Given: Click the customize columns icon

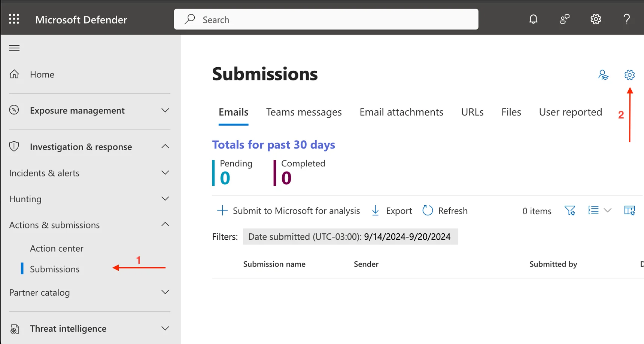Looking at the screenshot, I should [x=629, y=211].
